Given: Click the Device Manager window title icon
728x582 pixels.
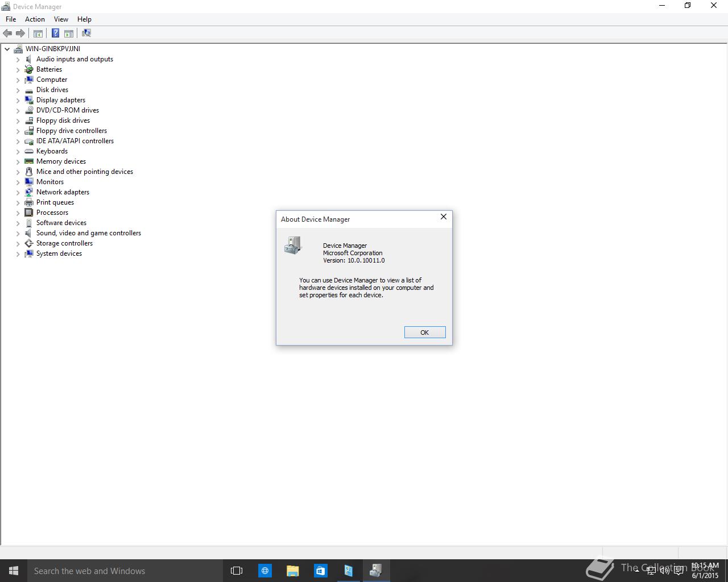Looking at the screenshot, I should (x=6, y=6).
